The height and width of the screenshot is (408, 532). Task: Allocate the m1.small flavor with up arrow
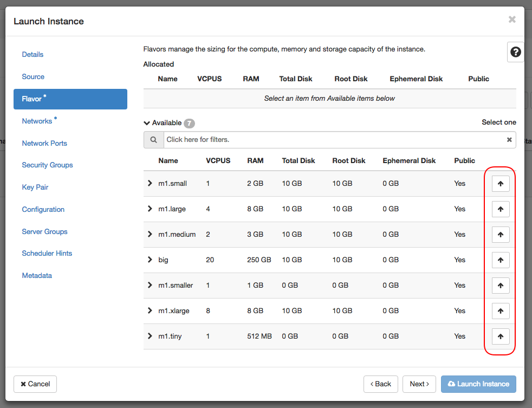[501, 184]
